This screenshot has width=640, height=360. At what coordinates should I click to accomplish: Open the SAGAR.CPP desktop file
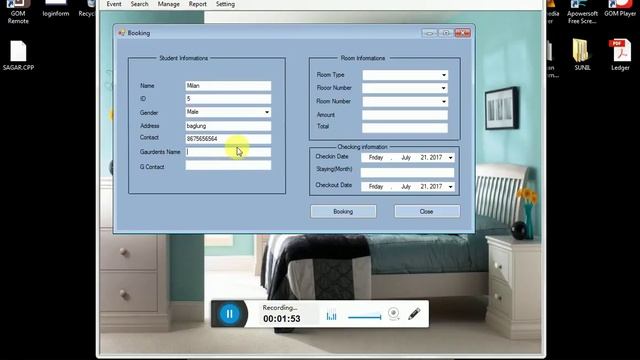pyautogui.click(x=18, y=56)
